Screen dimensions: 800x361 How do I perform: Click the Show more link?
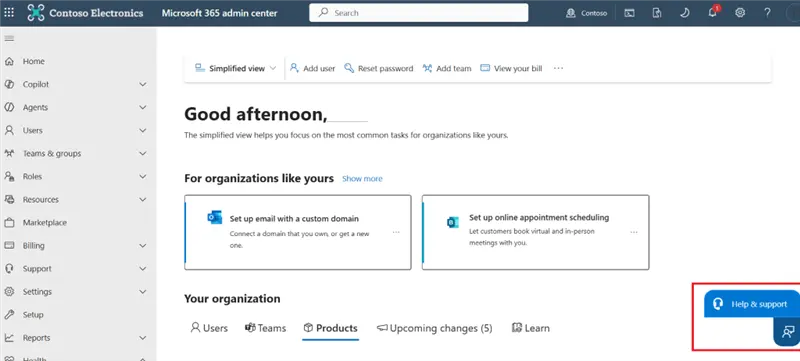pyautogui.click(x=362, y=178)
